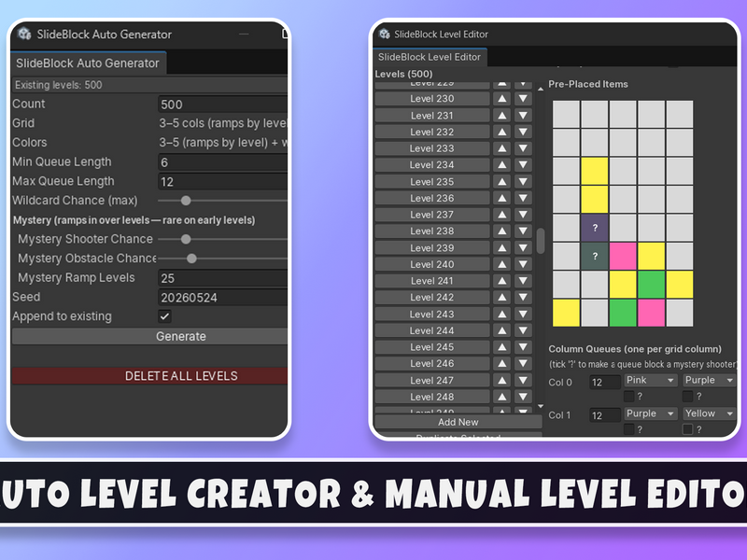Viewport: 747px width, 560px height.
Task: Click the purple mystery question-mark grid cell
Action: [595, 228]
